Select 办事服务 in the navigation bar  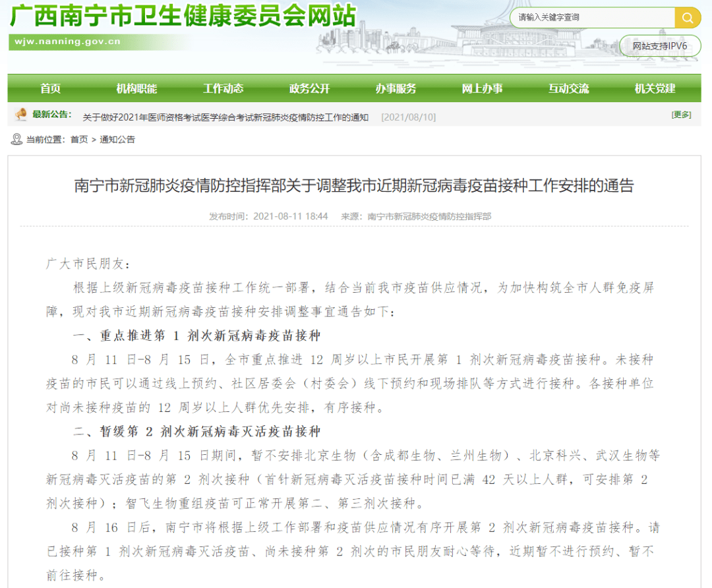click(396, 89)
